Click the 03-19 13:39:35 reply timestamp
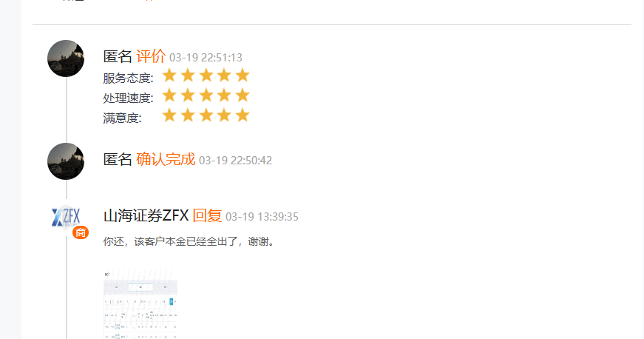Screen dimensions: 644x339 point(262,217)
